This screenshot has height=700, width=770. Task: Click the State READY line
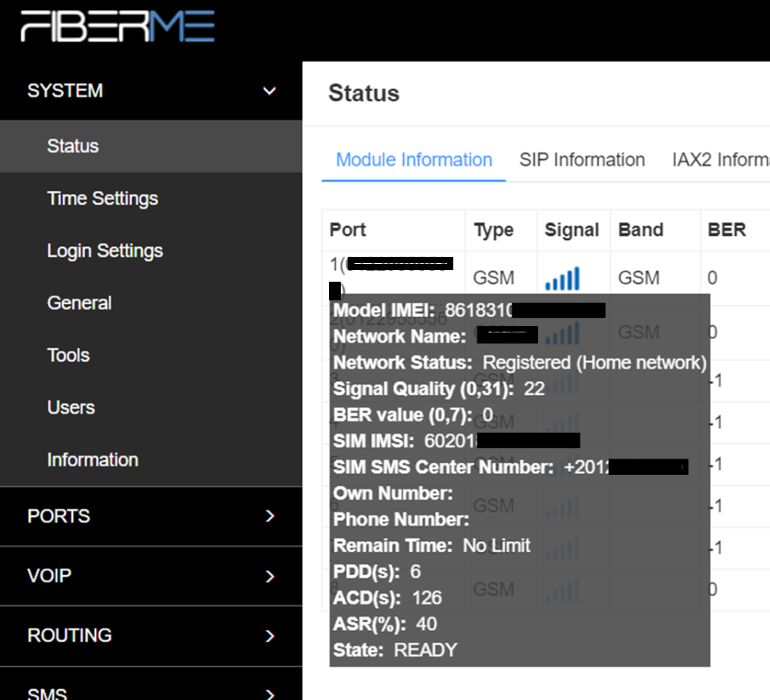pos(395,650)
